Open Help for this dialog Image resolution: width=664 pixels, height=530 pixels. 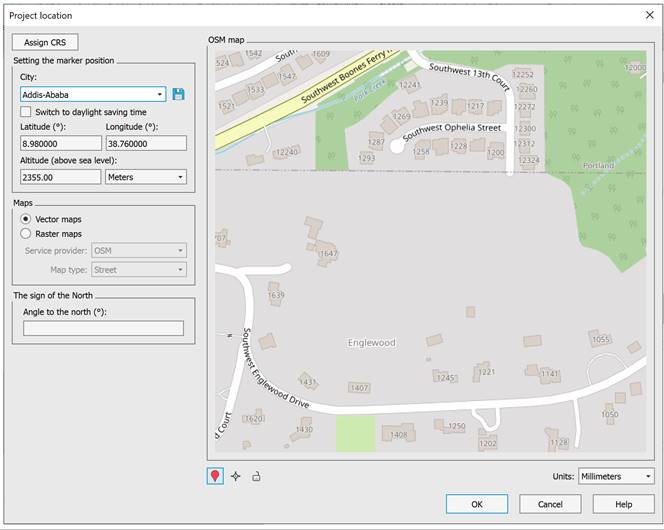(x=623, y=504)
